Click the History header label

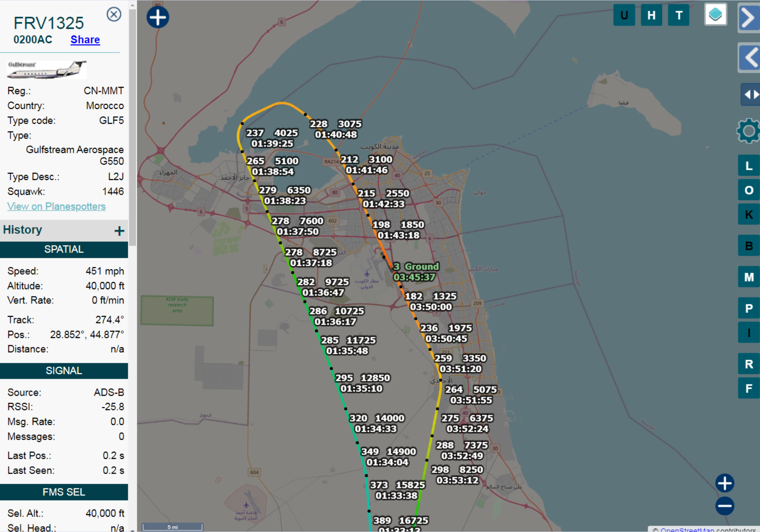[x=23, y=230]
